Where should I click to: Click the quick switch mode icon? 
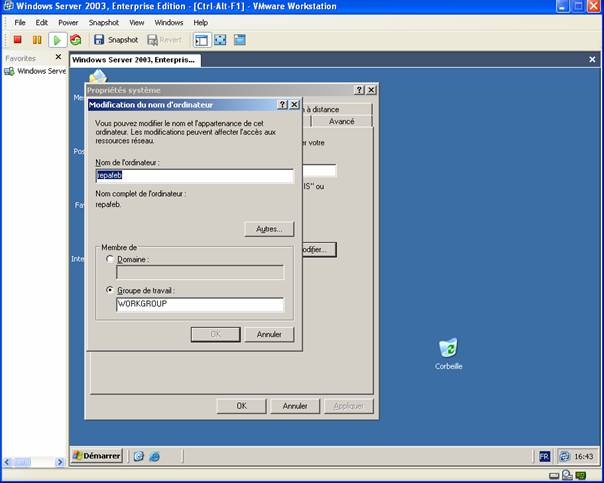pyautogui.click(x=240, y=40)
